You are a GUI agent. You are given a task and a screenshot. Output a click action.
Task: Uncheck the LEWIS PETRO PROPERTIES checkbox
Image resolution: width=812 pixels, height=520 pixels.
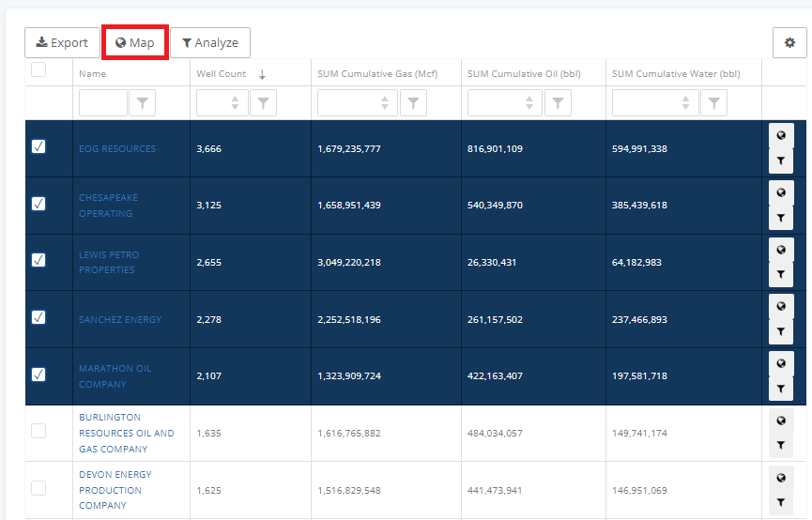tap(38, 260)
